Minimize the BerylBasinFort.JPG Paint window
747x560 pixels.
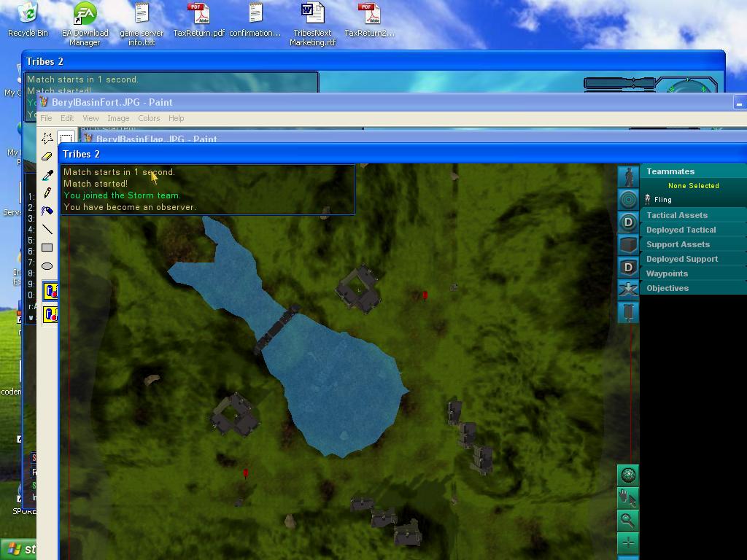pyautogui.click(x=740, y=103)
